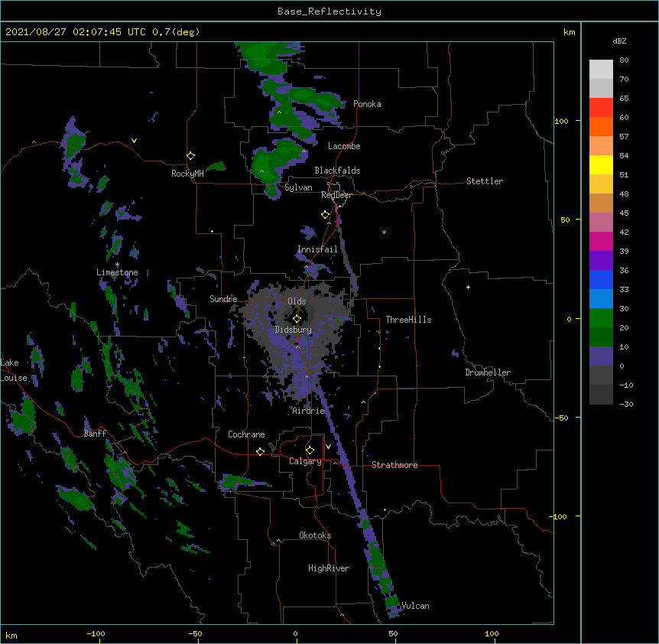Click the orange 57-60 dBZ legend swatch

click(x=601, y=126)
